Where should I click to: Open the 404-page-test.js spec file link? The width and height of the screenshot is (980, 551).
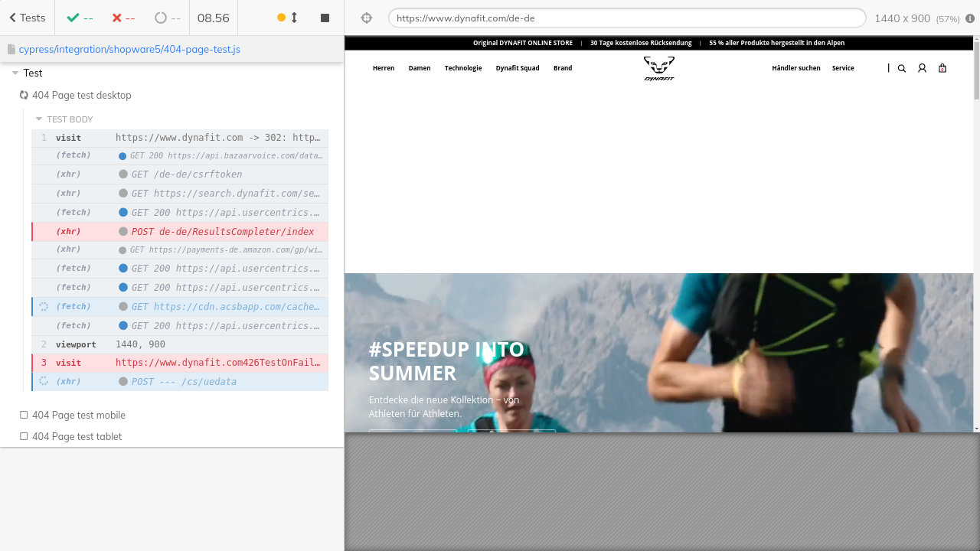(129, 49)
